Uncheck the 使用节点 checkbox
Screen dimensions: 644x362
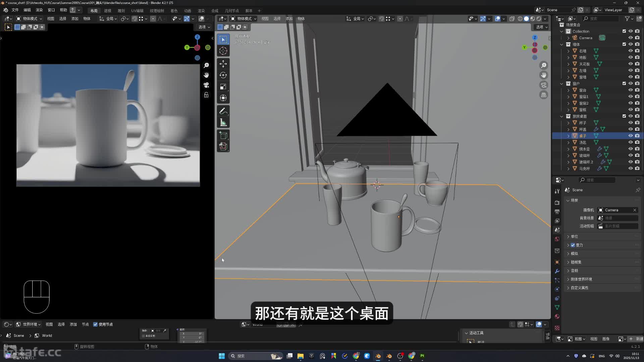(x=95, y=324)
